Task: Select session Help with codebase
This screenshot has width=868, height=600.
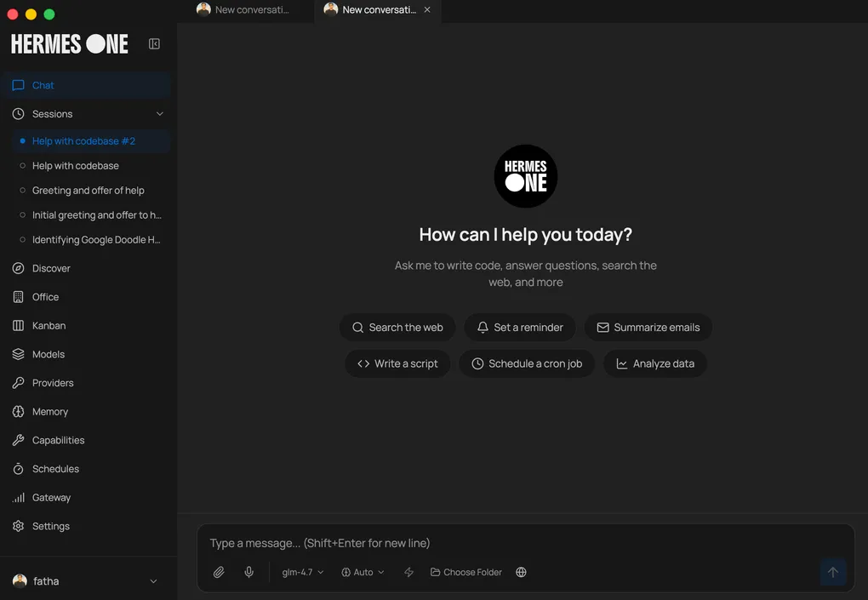Action: coord(91,165)
